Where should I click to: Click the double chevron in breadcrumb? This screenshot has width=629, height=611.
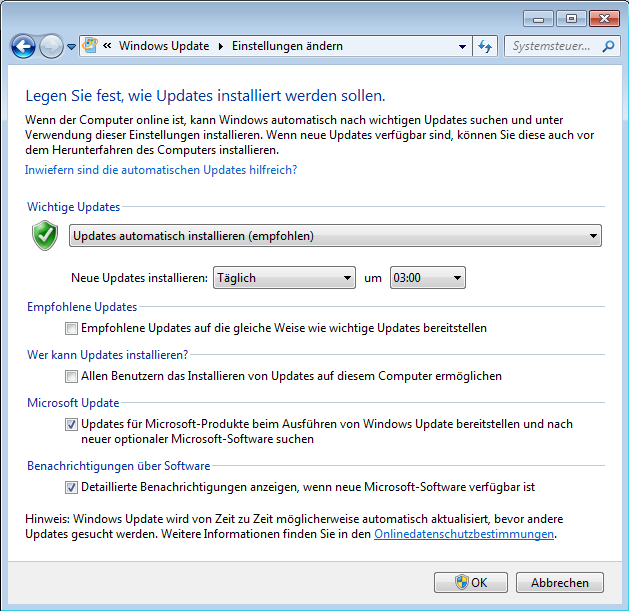107,46
